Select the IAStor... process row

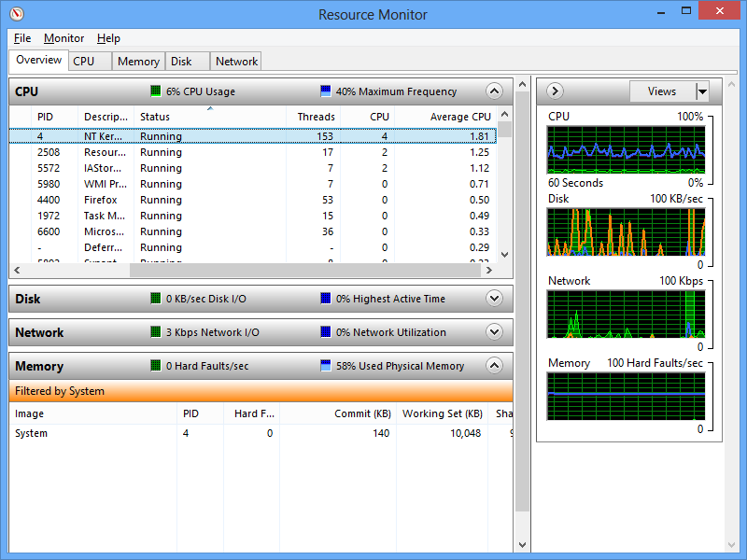pos(252,168)
